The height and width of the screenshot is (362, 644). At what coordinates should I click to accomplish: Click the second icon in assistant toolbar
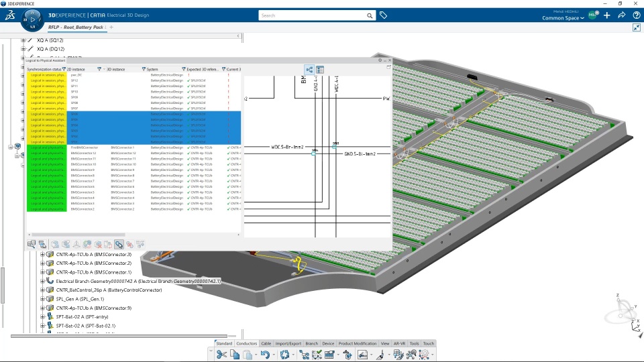click(42, 245)
